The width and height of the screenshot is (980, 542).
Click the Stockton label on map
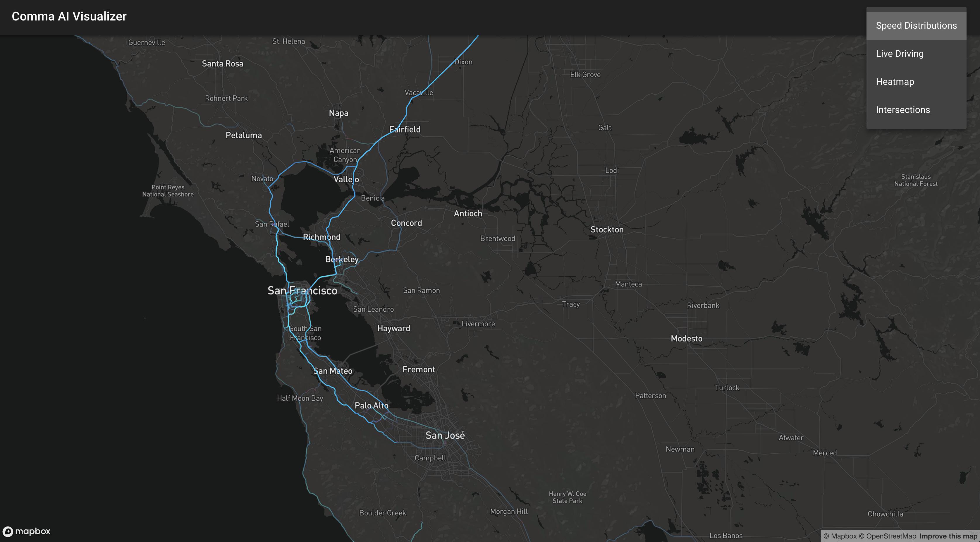click(x=607, y=229)
